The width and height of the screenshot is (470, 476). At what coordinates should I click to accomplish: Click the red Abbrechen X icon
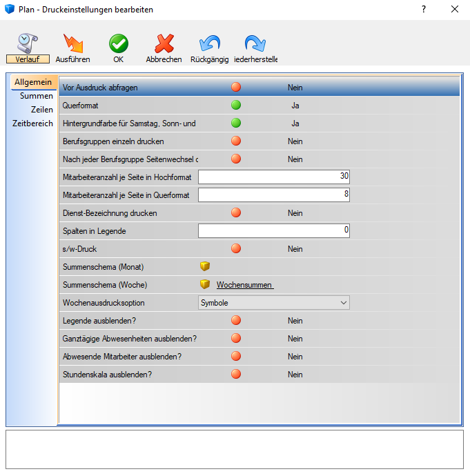(164, 43)
